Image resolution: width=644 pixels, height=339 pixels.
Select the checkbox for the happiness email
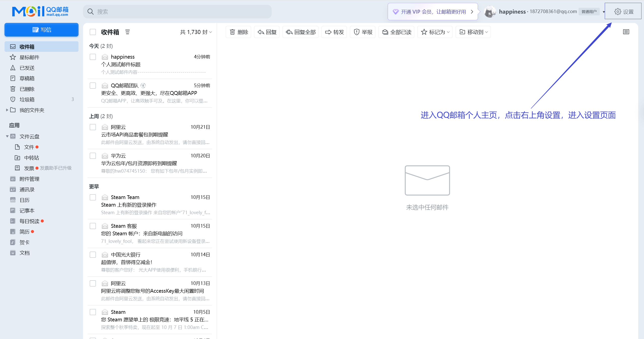[93, 57]
